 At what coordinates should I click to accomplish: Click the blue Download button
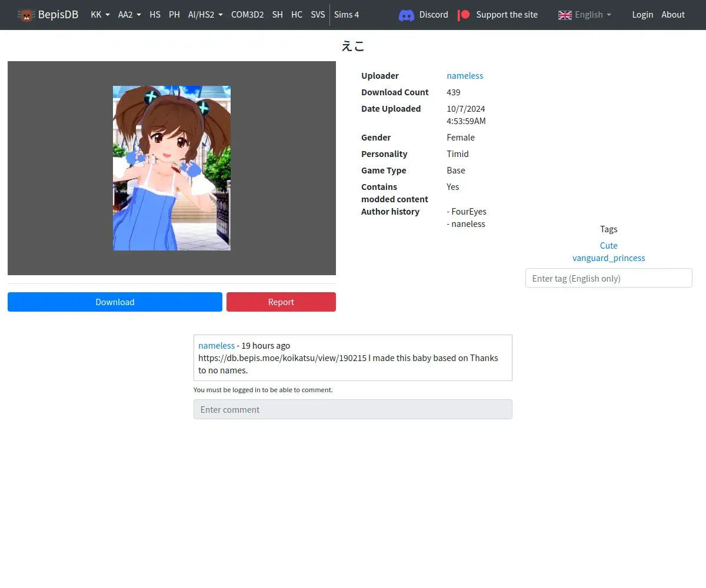pos(115,302)
